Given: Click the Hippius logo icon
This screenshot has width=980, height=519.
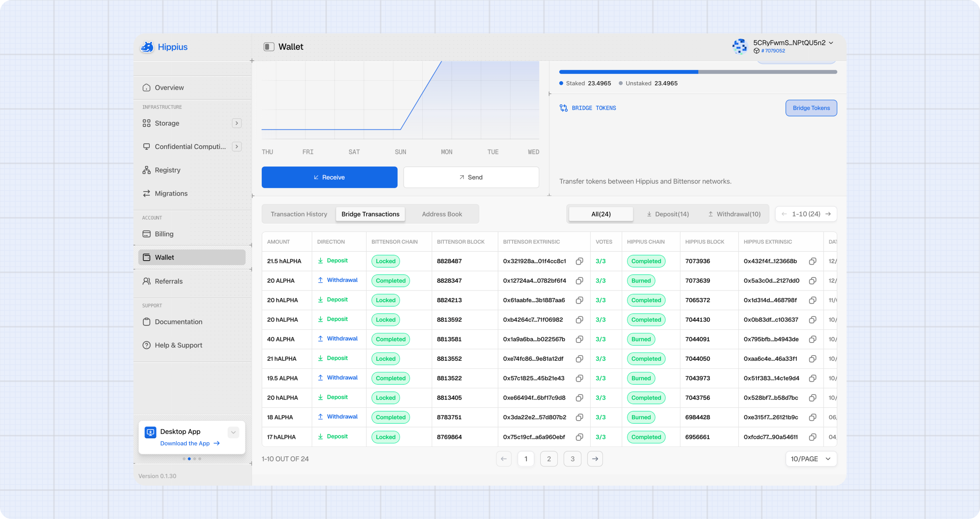Looking at the screenshot, I should click(x=147, y=47).
